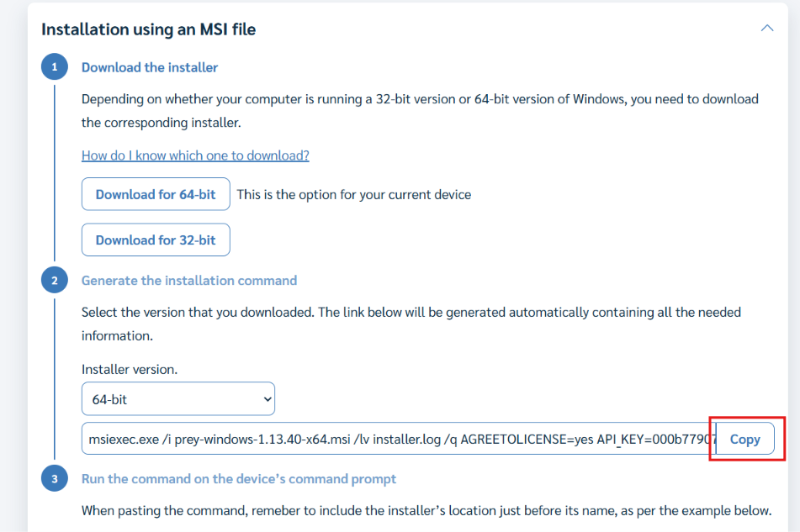Select the "Generate the installation command" step heading
Viewport: 800px width, 532px height.
[189, 280]
